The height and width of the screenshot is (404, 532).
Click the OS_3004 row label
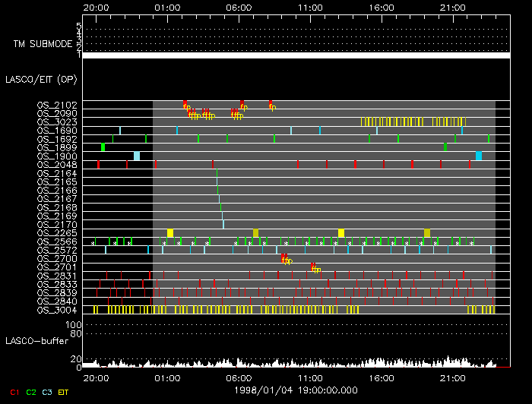coord(57,310)
